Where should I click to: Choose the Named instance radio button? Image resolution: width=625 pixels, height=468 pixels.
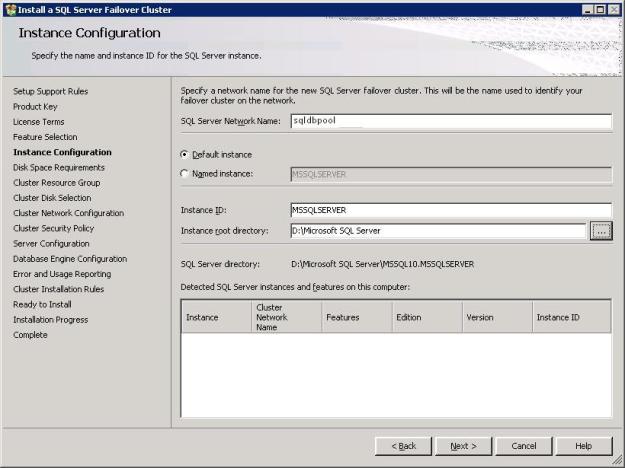[184, 174]
